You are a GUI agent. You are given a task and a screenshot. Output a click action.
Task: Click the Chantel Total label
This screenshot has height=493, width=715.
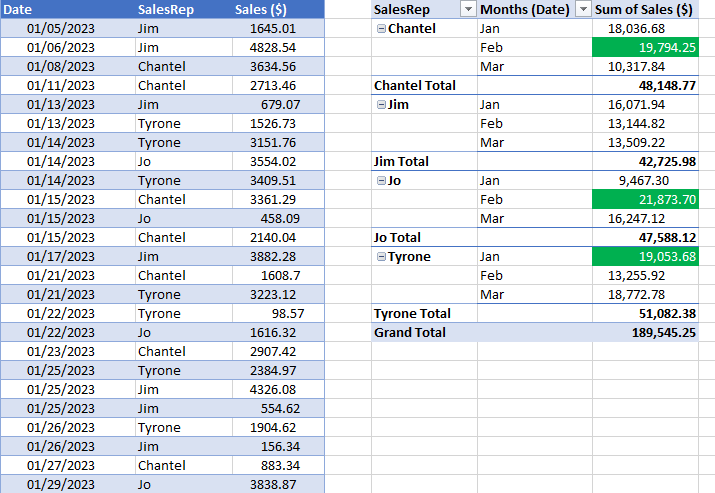(425, 85)
